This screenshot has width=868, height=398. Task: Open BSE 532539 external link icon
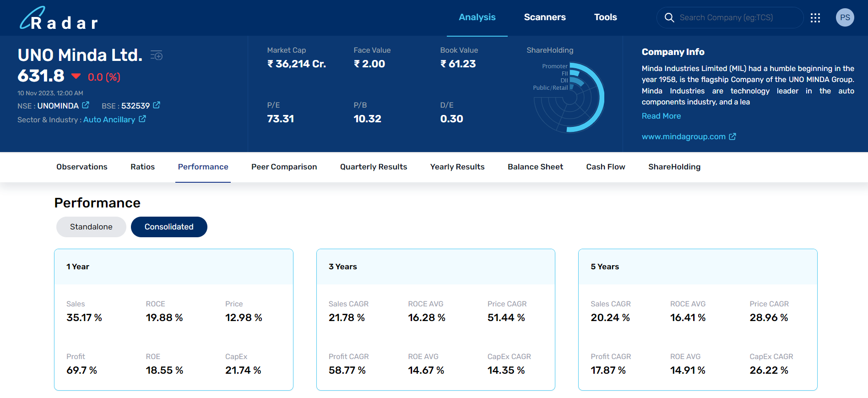157,105
